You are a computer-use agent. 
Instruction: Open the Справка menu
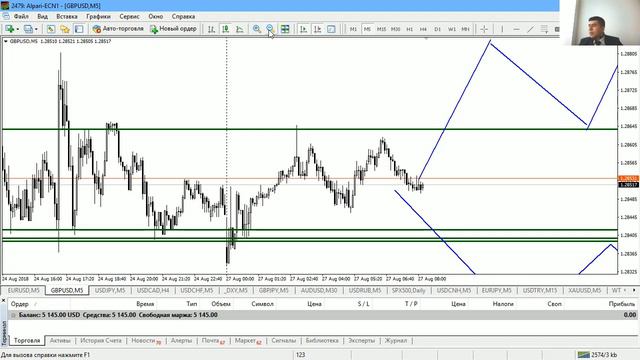183,16
